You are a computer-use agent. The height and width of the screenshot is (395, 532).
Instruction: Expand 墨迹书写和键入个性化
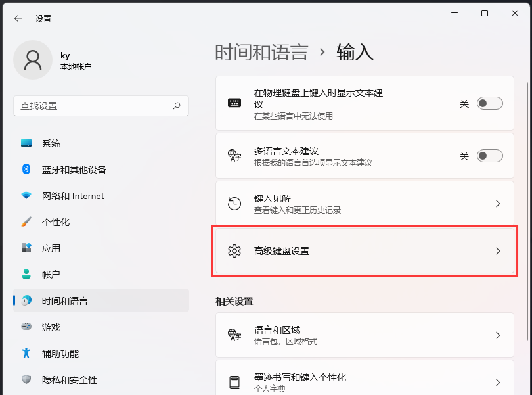click(x=497, y=380)
